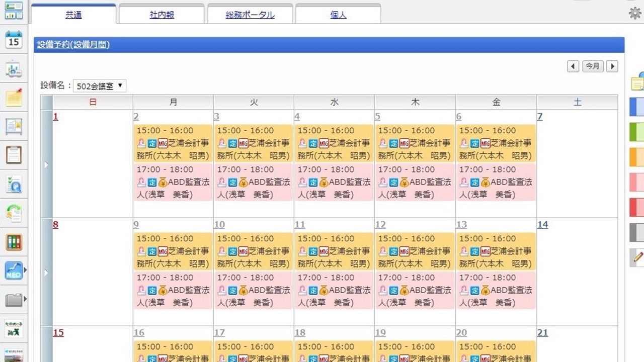Open date 21 in the calendar
This screenshot has width=644, height=362.
tap(542, 333)
